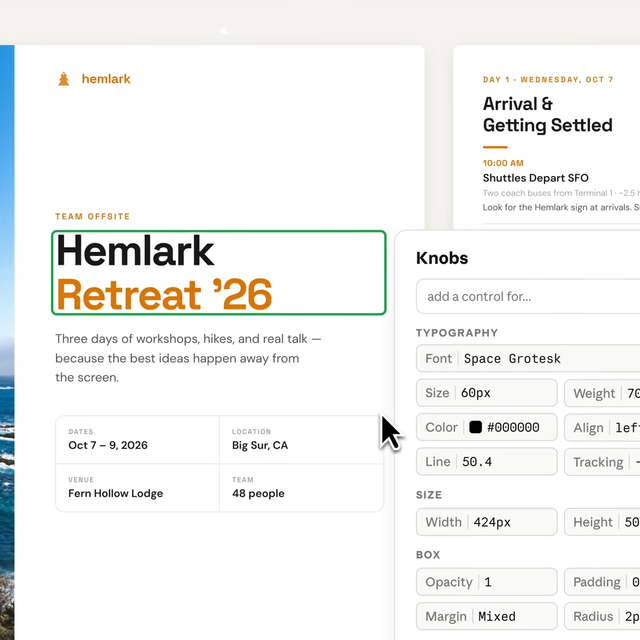
Task: Open the Font Space Grotesk selector
Action: click(x=528, y=358)
